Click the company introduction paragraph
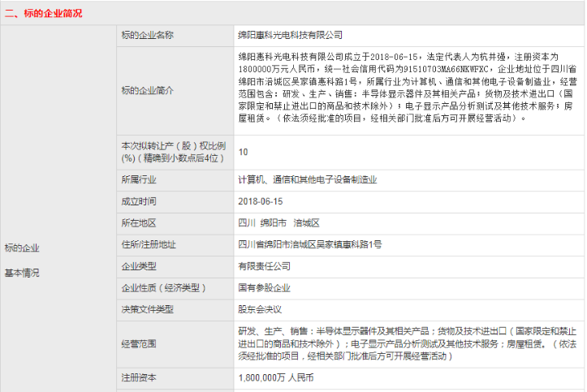The image size is (587, 392). [x=408, y=88]
